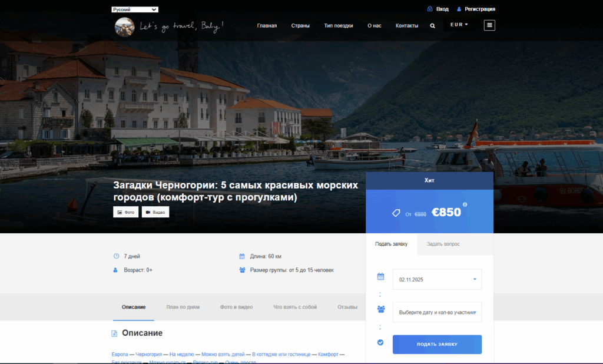Open the Контакты menu item
Viewport: 603px width, 364px height.
(407, 26)
